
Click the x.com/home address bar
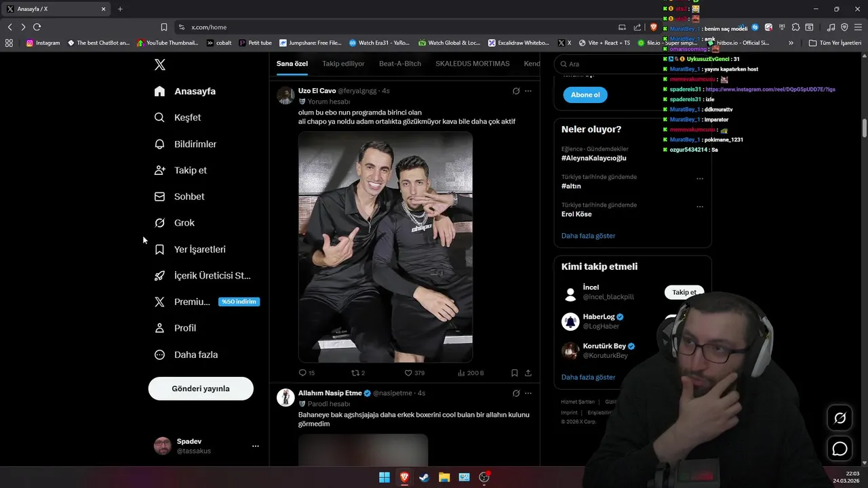393,27
